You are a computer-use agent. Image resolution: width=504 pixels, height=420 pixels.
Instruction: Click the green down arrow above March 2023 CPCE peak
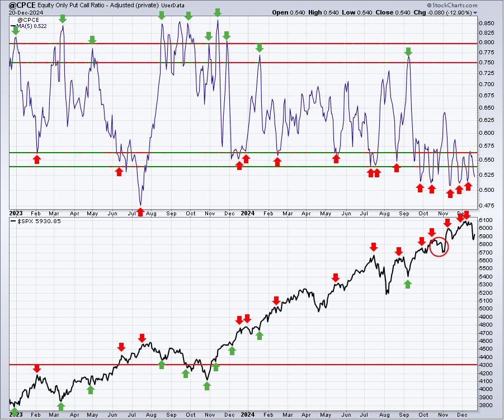(x=63, y=18)
